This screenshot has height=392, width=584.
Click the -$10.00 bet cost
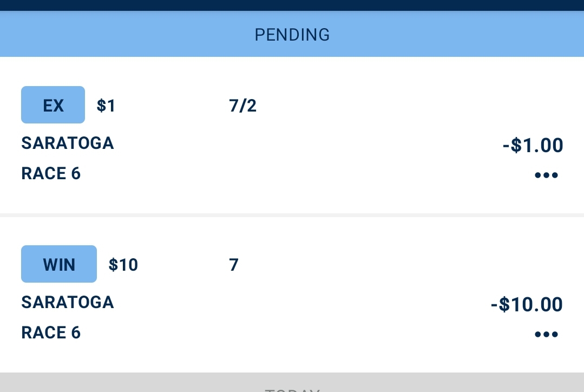click(x=527, y=304)
